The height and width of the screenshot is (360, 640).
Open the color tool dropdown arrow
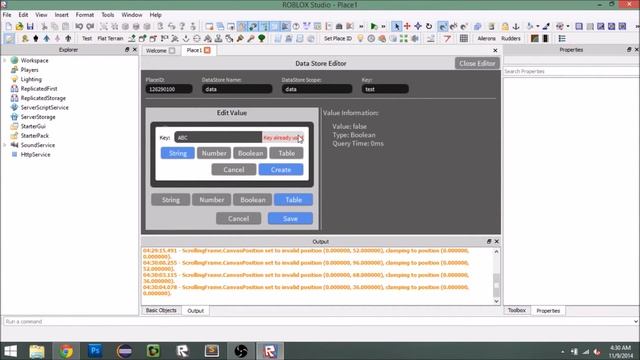pyautogui.click(x=538, y=27)
